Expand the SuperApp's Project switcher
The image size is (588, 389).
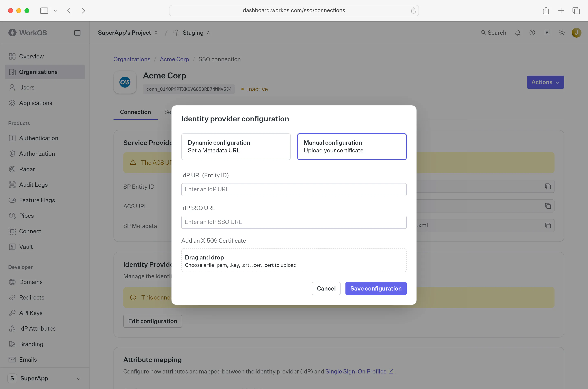click(x=128, y=33)
